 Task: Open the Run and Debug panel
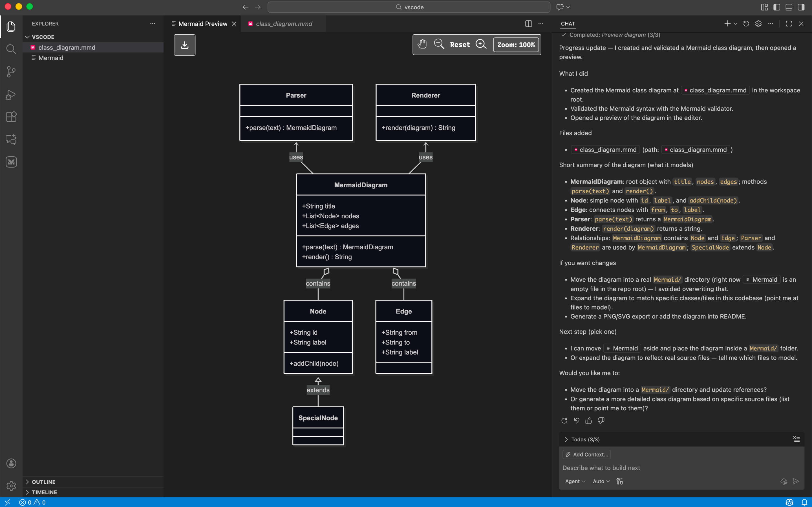click(x=11, y=95)
